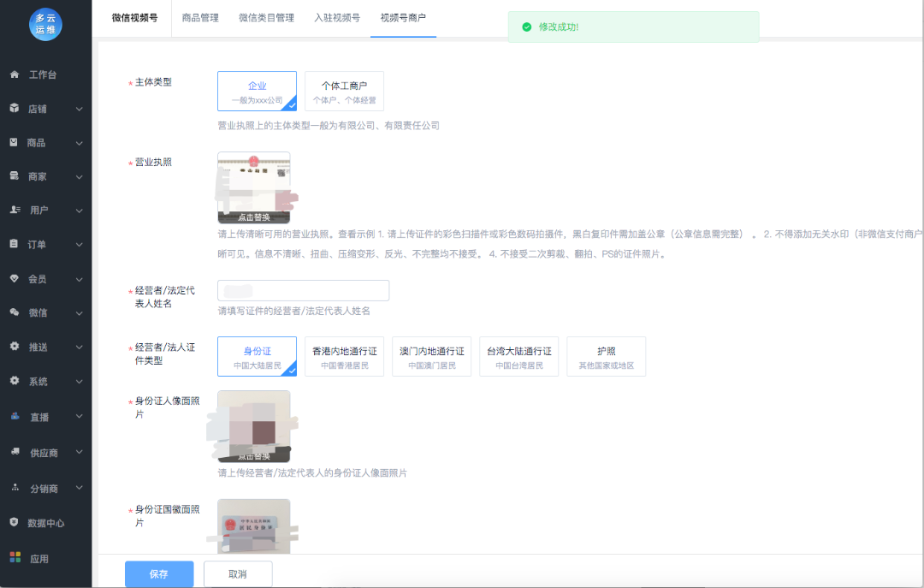This screenshot has width=924, height=588.
Task: Click the 营业执照 image to replace it
Action: point(254,187)
